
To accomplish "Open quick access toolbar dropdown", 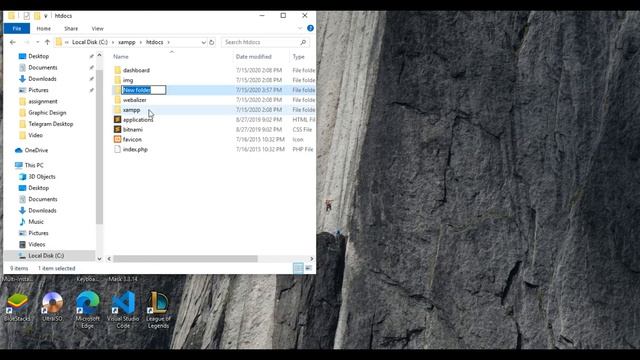I will point(46,16).
